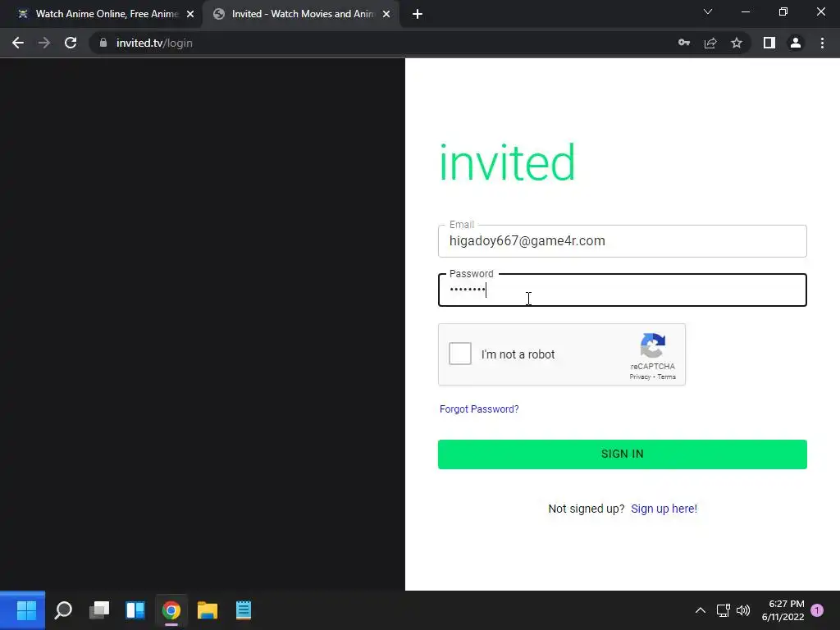This screenshot has width=840, height=630.
Task: Open Task View on the taskbar
Action: 99,610
